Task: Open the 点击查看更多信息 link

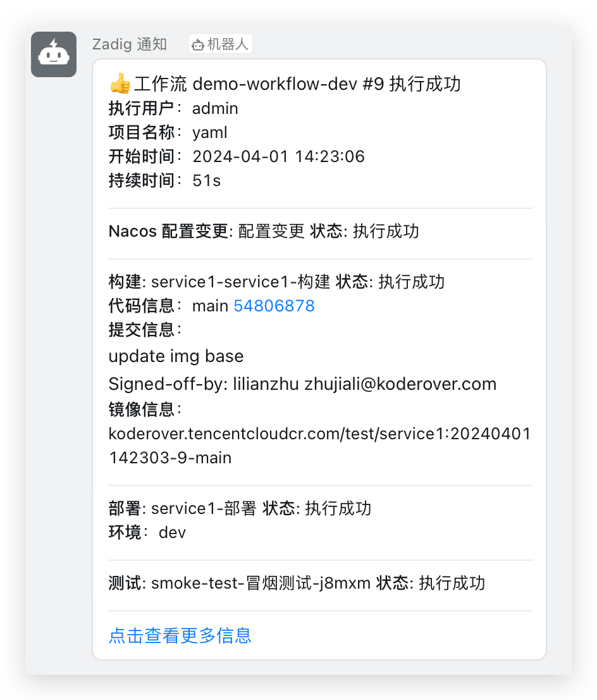Action: pos(180,635)
